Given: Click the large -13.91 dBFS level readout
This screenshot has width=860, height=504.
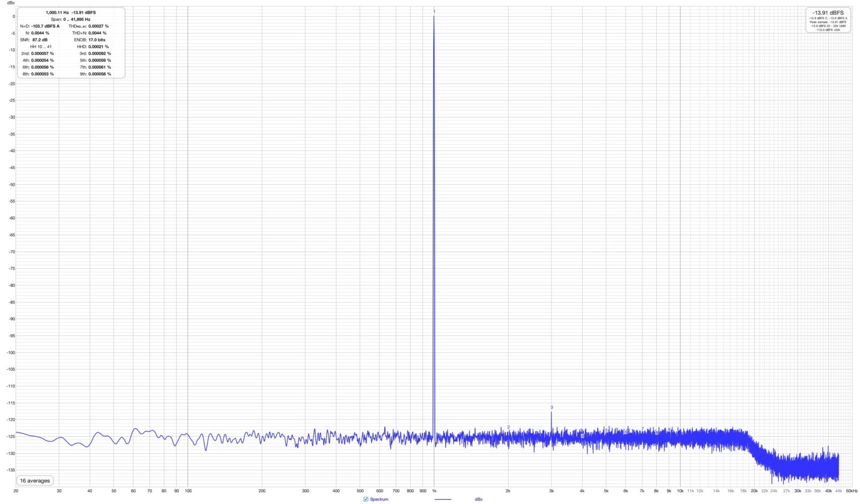Looking at the screenshot, I should tap(828, 12).
